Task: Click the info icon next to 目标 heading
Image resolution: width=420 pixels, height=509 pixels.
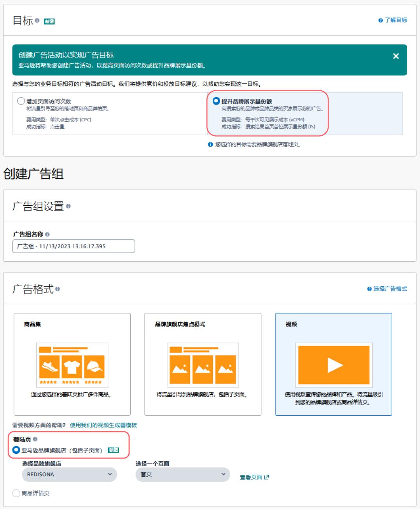Action: [37, 21]
